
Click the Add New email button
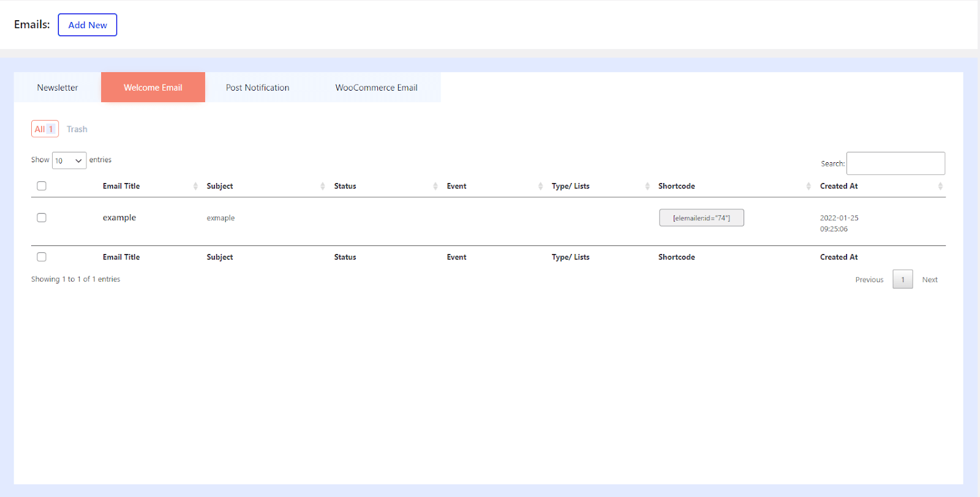point(88,25)
